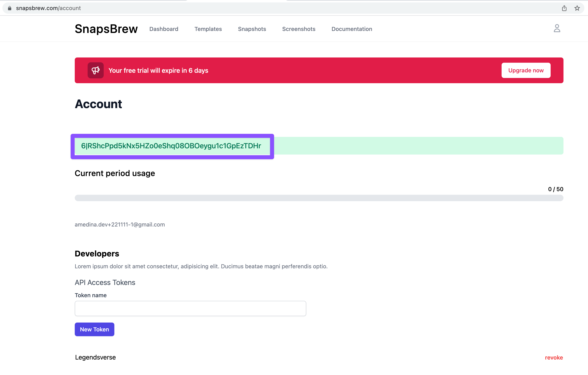Click the megaphone icon in the trial banner
The width and height of the screenshot is (588, 375).
click(x=95, y=70)
